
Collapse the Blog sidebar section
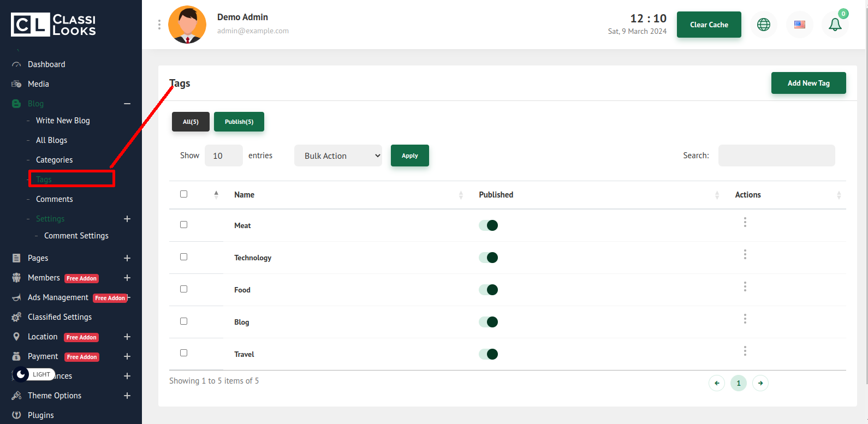point(127,104)
